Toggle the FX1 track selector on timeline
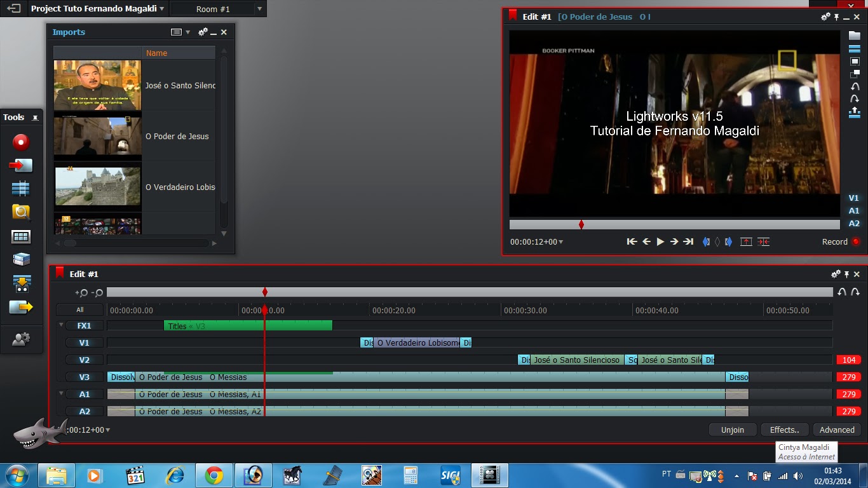The height and width of the screenshot is (488, 868). (85, 325)
